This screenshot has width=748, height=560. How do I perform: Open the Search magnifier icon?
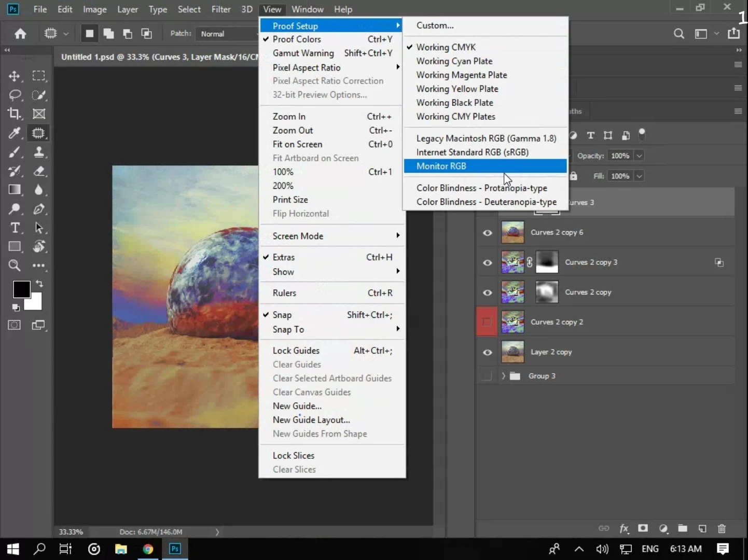(x=678, y=34)
